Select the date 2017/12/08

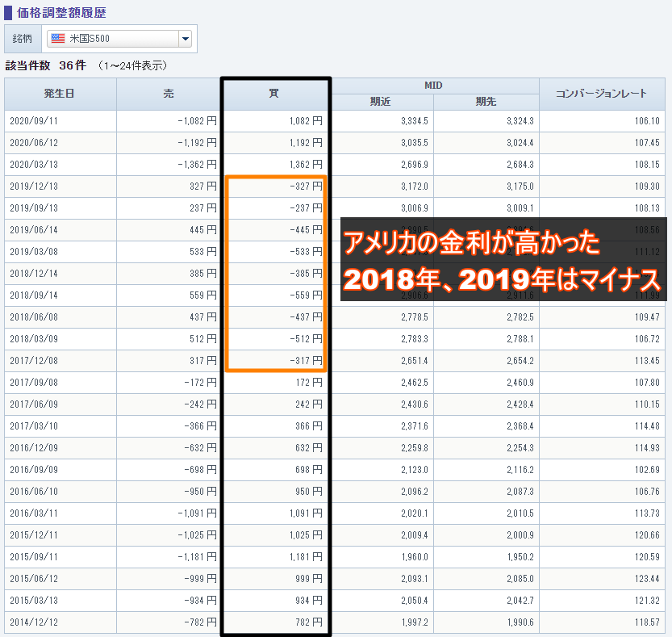[34, 361]
